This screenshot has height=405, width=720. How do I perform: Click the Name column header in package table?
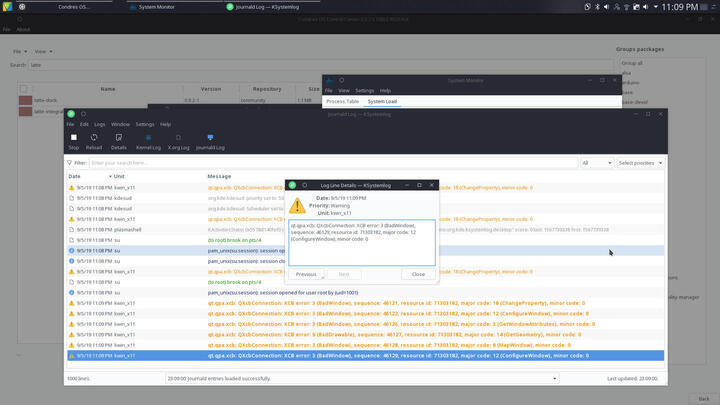tap(108, 89)
